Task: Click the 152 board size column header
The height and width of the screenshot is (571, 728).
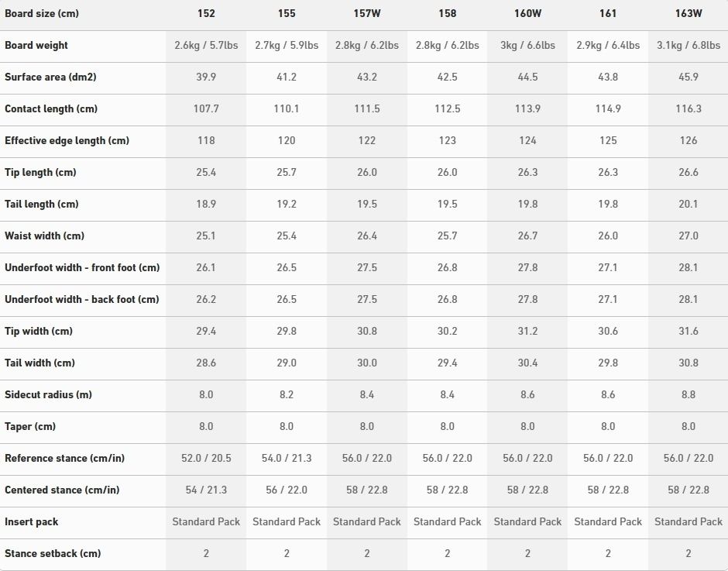Action: (206, 13)
